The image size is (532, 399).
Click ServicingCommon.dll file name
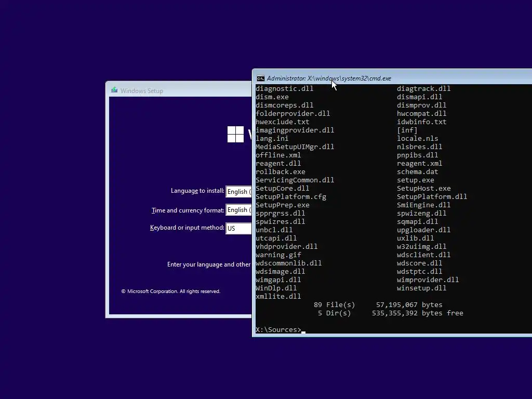click(x=295, y=180)
